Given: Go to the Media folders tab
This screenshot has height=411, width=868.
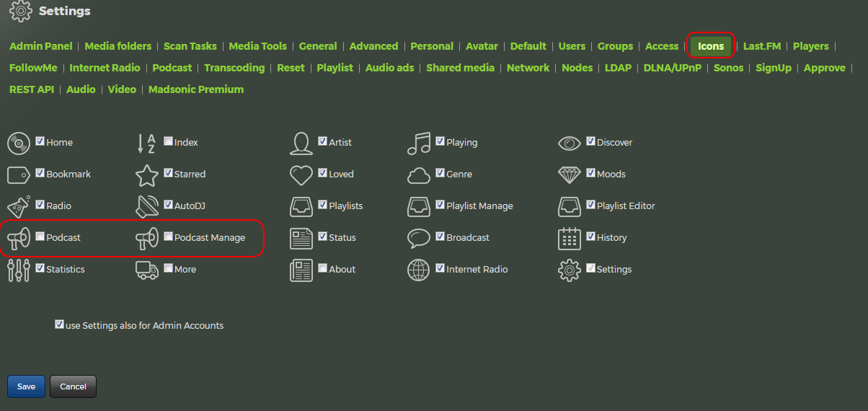Looking at the screenshot, I should 118,46.
